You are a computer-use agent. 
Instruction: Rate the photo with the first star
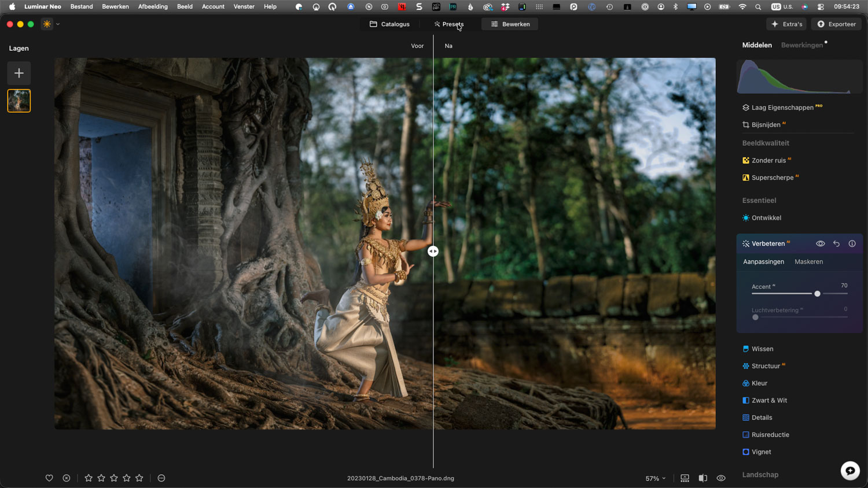[x=89, y=478]
